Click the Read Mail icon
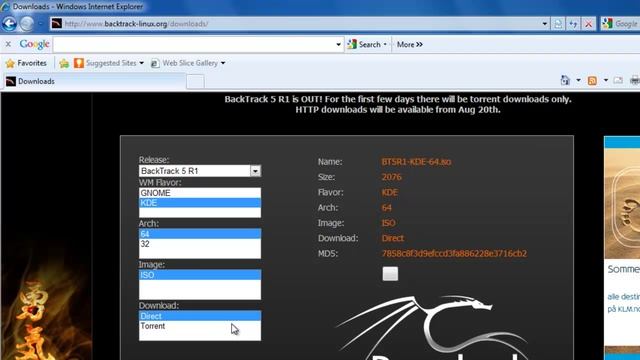 (x=618, y=81)
